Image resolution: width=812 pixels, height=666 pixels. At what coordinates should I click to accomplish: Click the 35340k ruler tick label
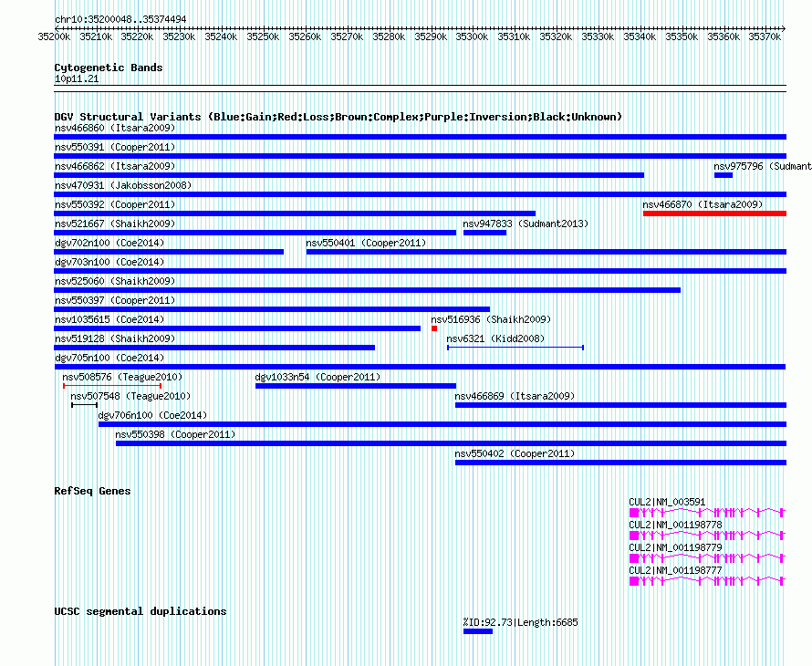pyautogui.click(x=640, y=36)
